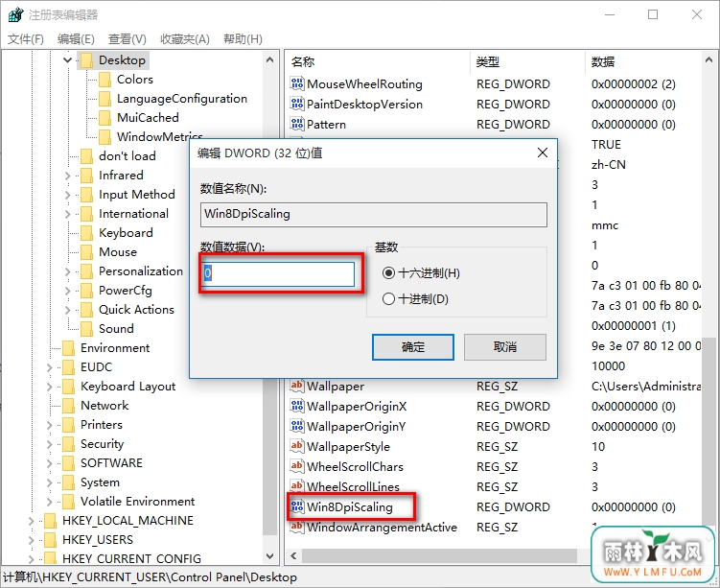This screenshot has width=720, height=588.
Task: Click the WallpaperOriginY DWORD icon
Action: point(297,426)
